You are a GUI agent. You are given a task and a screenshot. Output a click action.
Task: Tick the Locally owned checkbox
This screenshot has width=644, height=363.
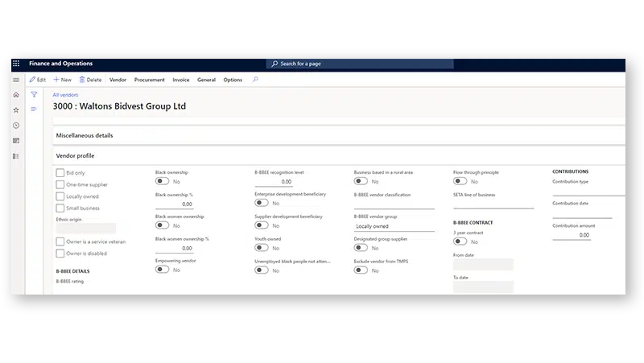(x=60, y=196)
